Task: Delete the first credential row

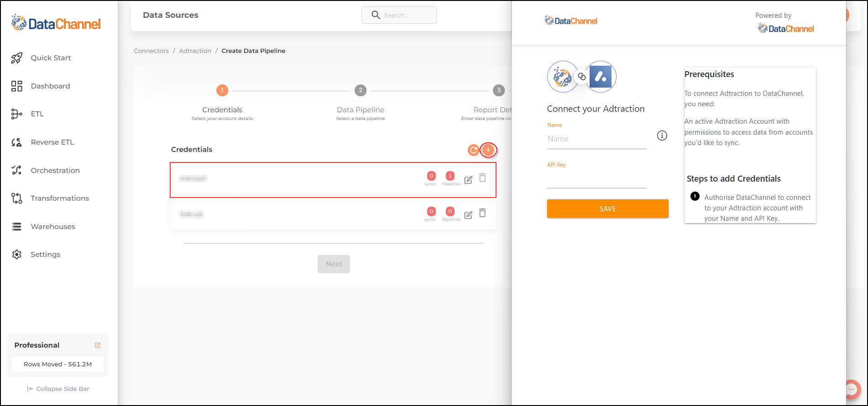Action: [482, 178]
